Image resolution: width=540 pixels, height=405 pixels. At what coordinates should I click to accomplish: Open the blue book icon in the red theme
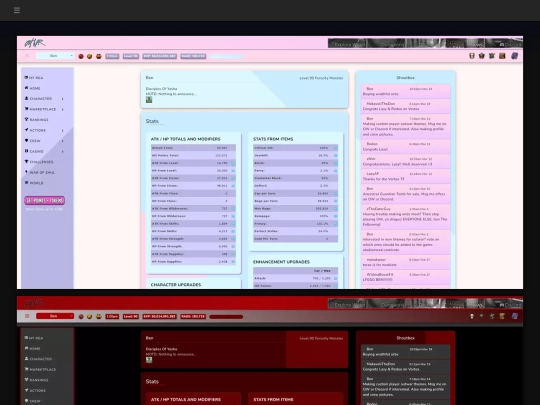515,316
